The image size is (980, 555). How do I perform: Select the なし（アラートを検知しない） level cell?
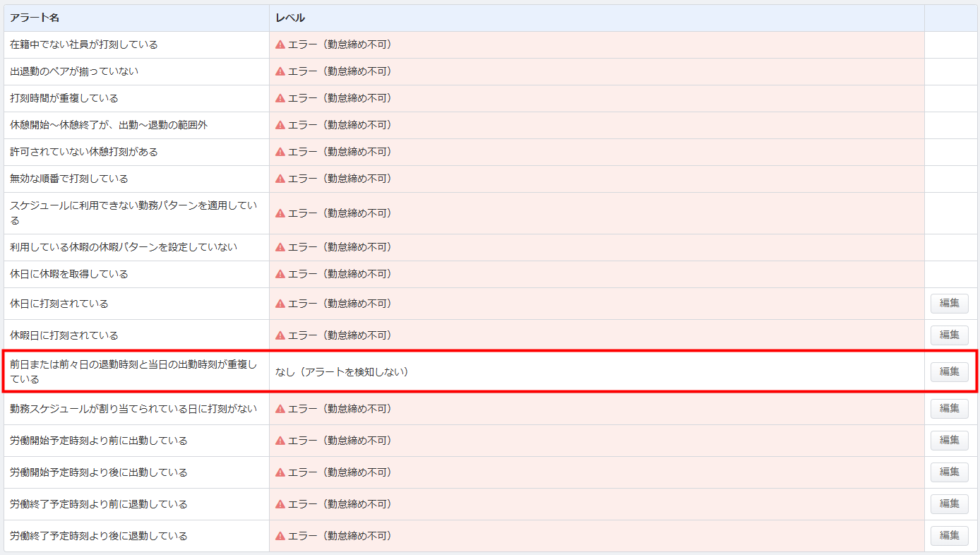pos(342,371)
